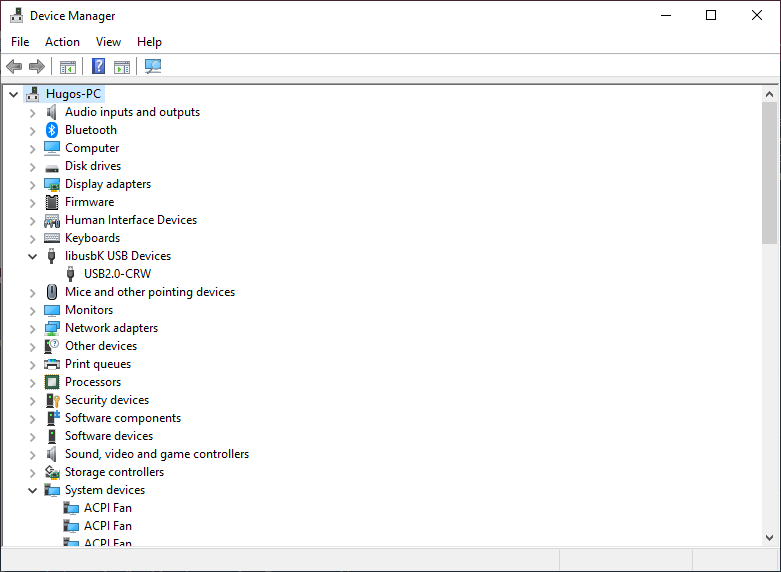Screen dimensions: 781x572
Task: Collapse the Hugos-PC root node
Action: click(13, 94)
